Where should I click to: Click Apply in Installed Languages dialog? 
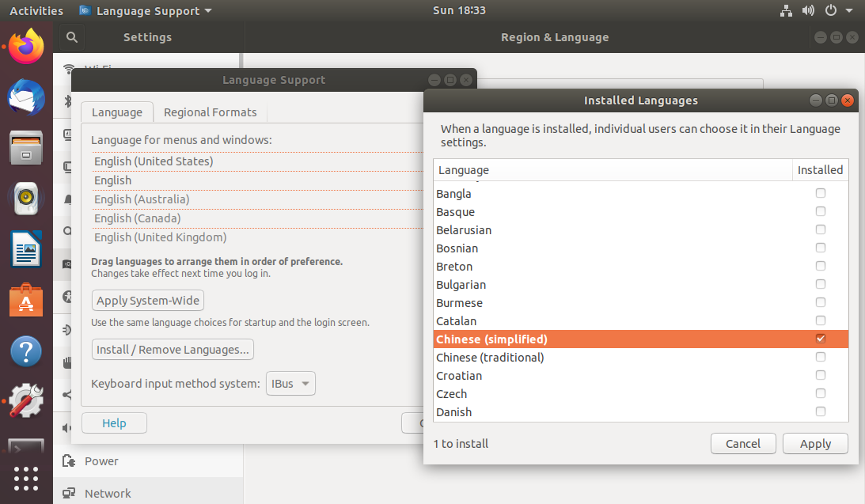[815, 444]
